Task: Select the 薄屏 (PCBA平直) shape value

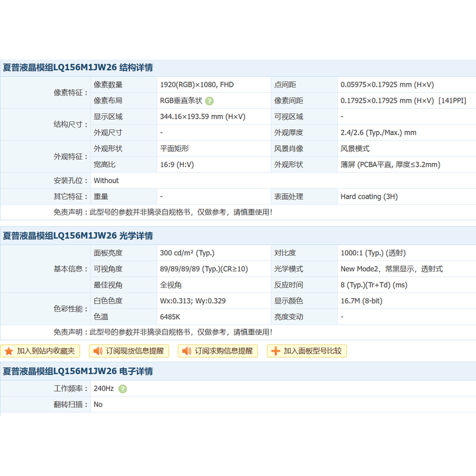Action: point(390,165)
